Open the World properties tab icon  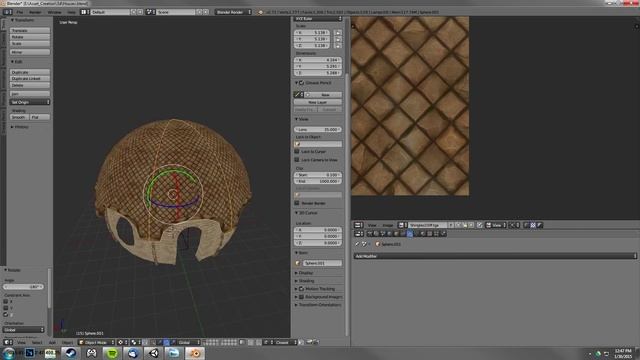click(x=389, y=233)
